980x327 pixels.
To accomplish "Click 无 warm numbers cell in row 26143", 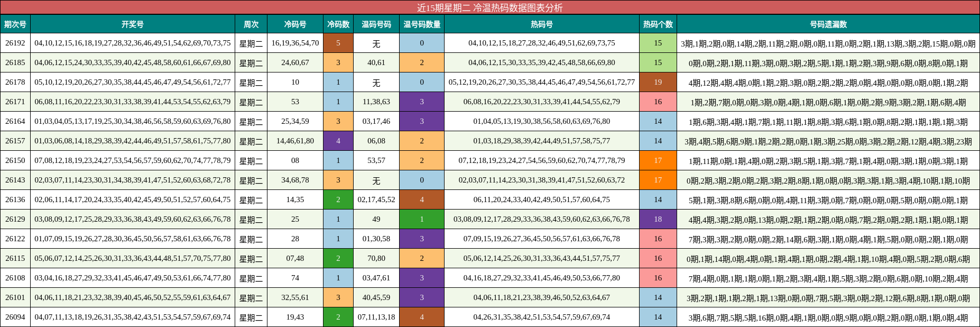I will [x=376, y=180].
